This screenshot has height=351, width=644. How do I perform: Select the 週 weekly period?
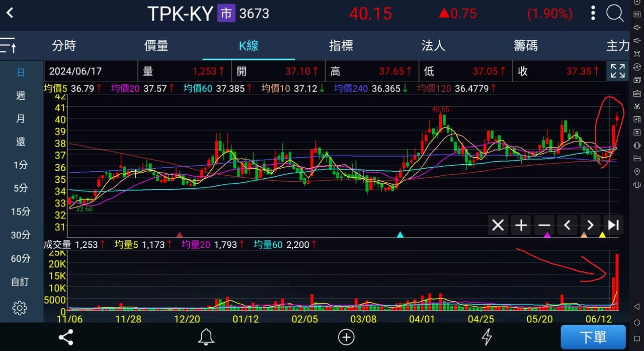click(x=21, y=95)
